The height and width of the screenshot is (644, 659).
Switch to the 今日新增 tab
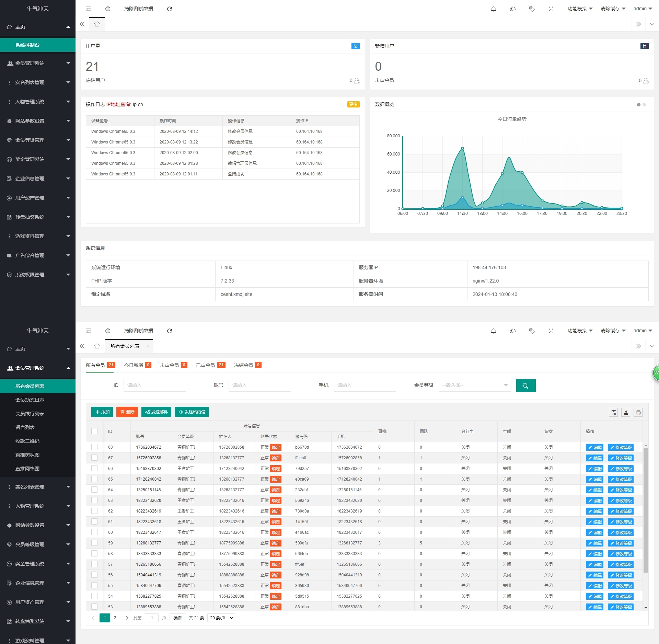138,365
